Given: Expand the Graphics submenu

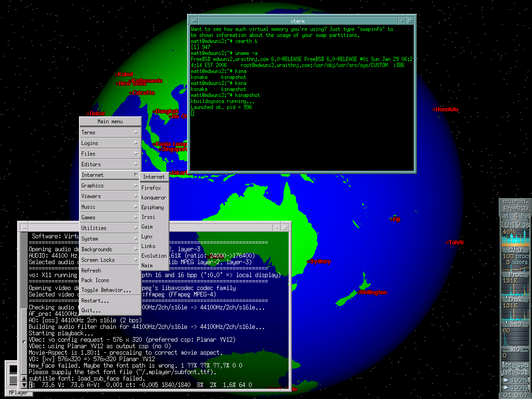Looking at the screenshot, I should [110, 186].
